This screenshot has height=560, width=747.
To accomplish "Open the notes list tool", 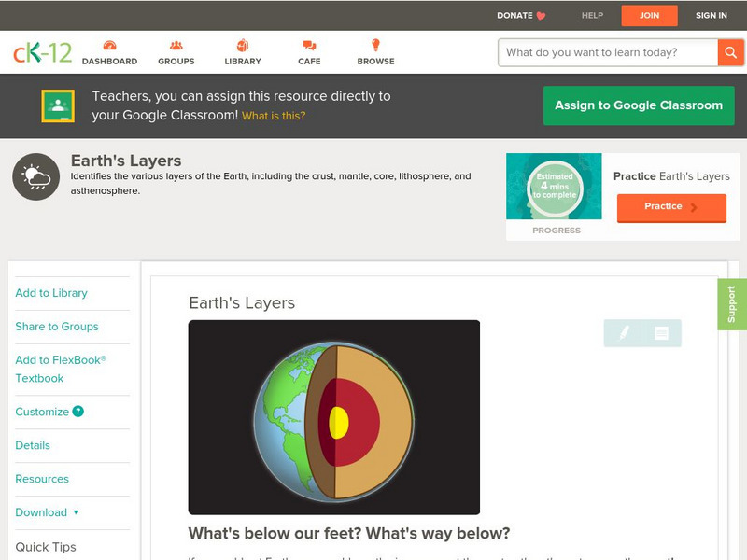I will tap(661, 333).
